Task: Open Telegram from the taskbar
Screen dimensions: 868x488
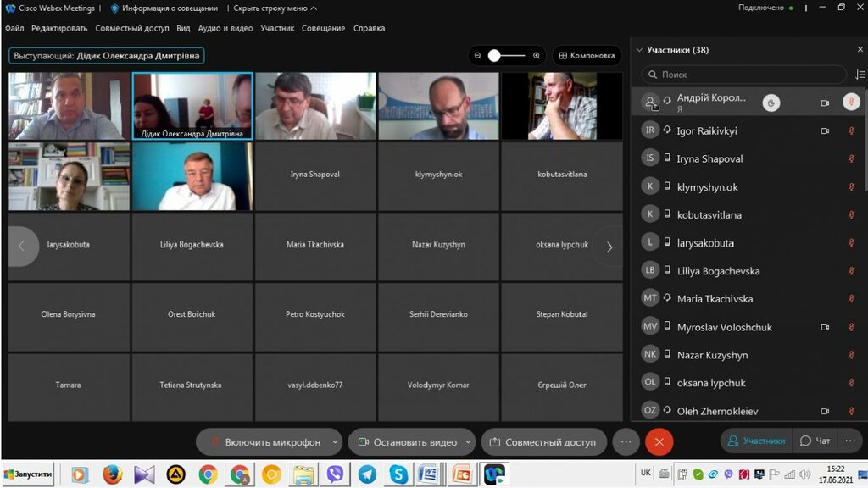Action: click(367, 474)
